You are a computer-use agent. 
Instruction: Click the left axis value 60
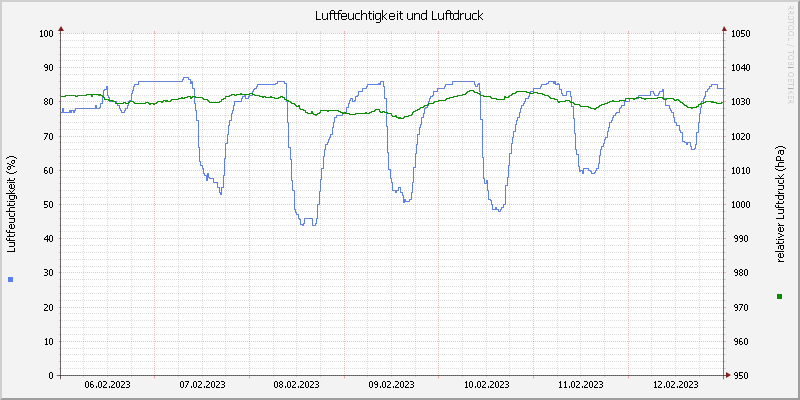[x=48, y=170]
